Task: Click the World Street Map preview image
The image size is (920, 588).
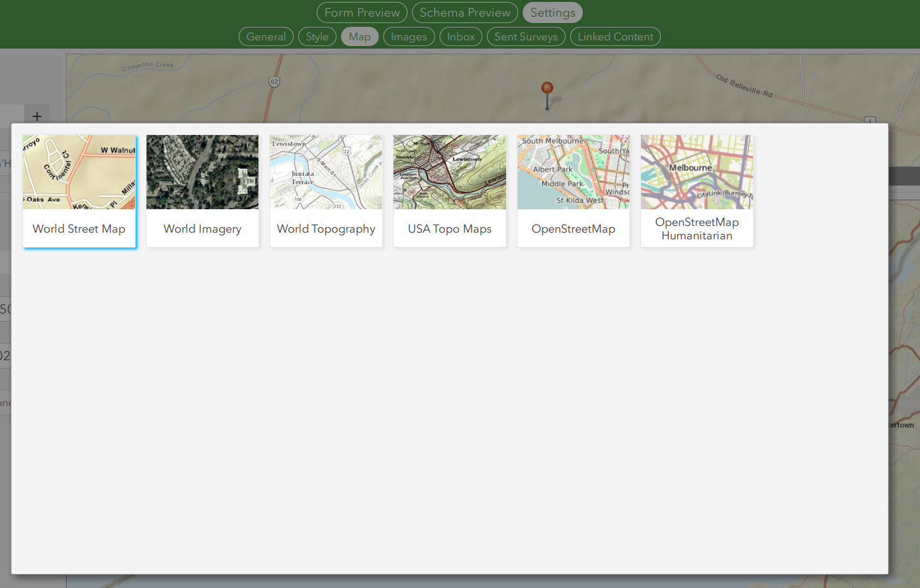Action: (x=79, y=171)
